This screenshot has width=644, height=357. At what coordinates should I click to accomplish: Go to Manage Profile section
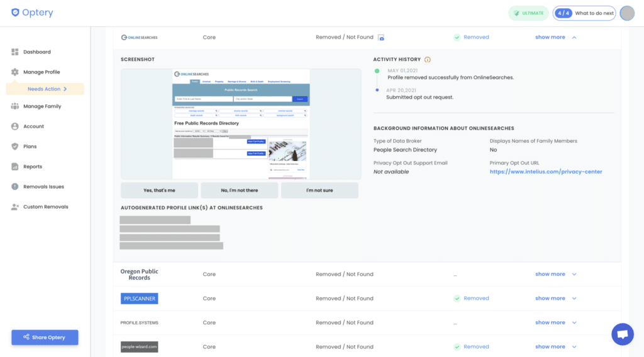(42, 72)
